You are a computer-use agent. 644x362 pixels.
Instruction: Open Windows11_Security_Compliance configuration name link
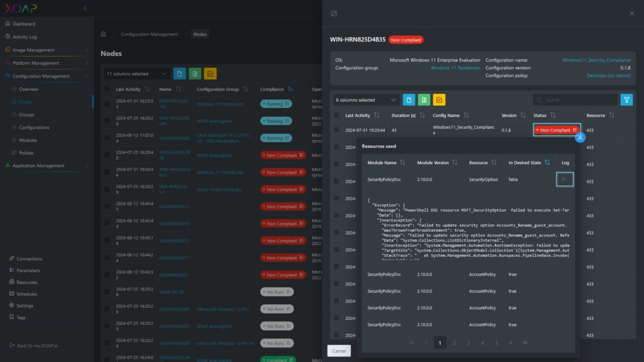pyautogui.click(x=596, y=60)
